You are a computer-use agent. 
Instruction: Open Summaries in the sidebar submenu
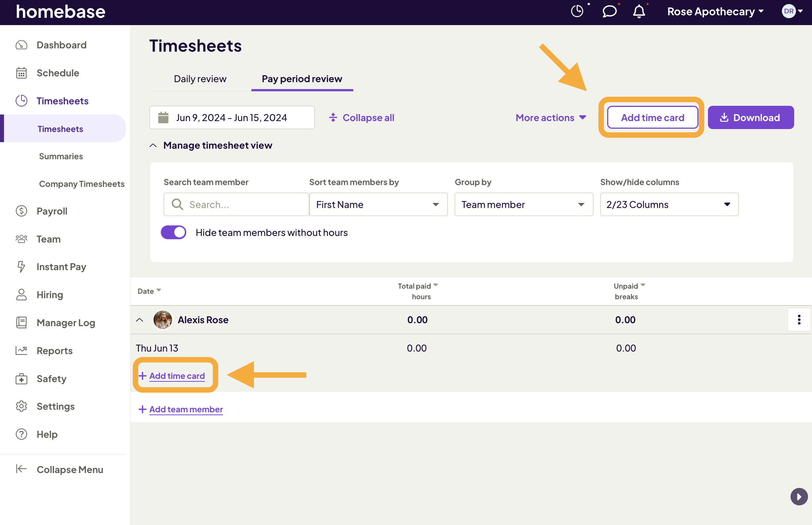click(61, 156)
